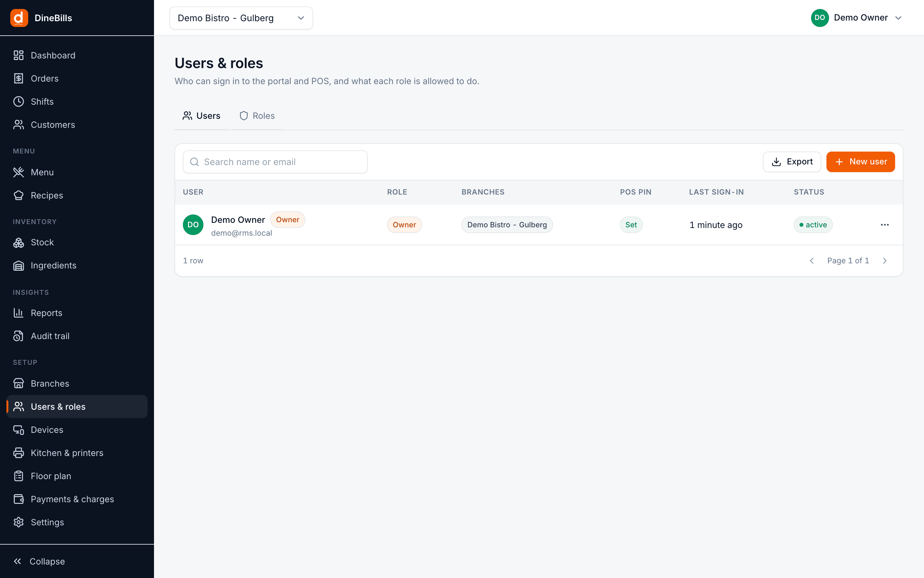This screenshot has height=578, width=924.
Task: Click the Demo Bistro - Gulberg branch chip
Action: 507,225
